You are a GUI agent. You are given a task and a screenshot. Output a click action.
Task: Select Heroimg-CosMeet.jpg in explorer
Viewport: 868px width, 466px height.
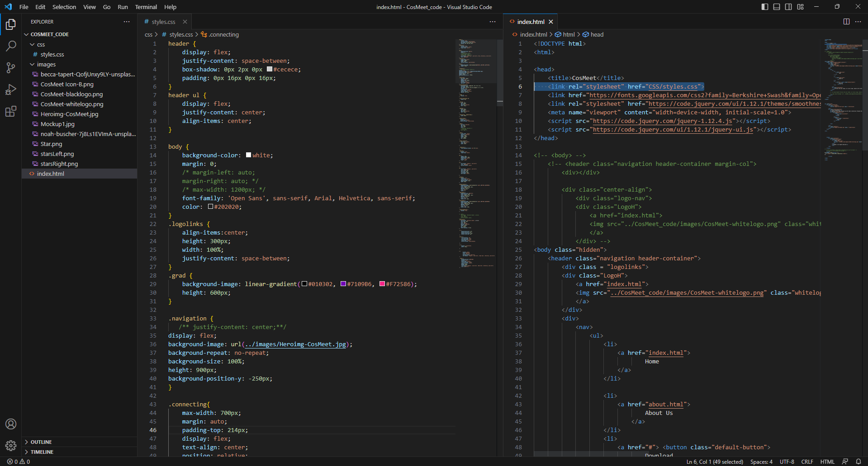[79, 114]
